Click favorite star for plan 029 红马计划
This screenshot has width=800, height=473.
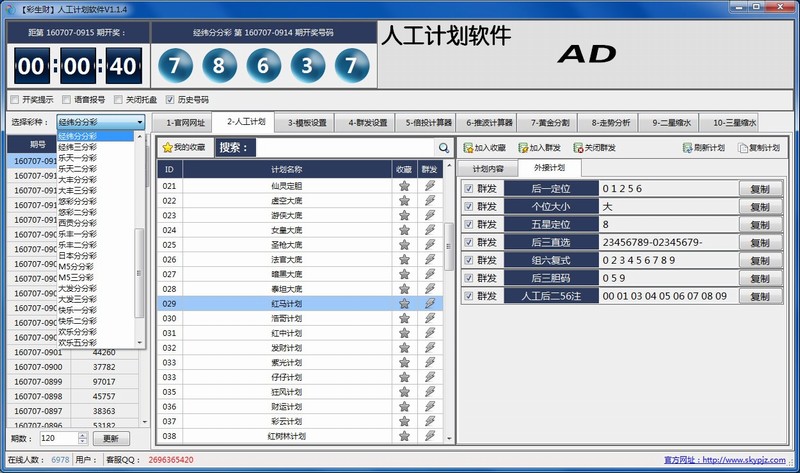coord(404,303)
